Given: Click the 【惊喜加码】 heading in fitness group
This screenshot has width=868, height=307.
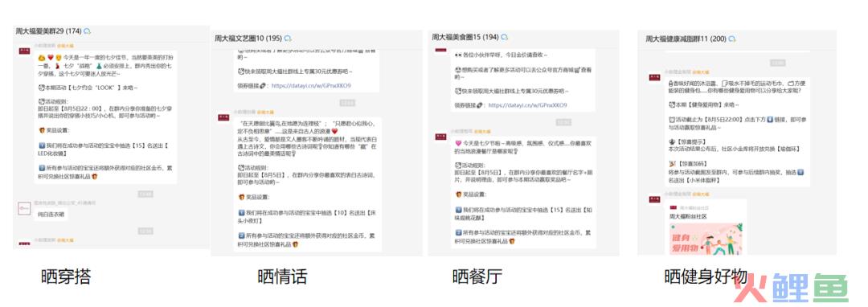Looking at the screenshot, I should pos(693,164).
